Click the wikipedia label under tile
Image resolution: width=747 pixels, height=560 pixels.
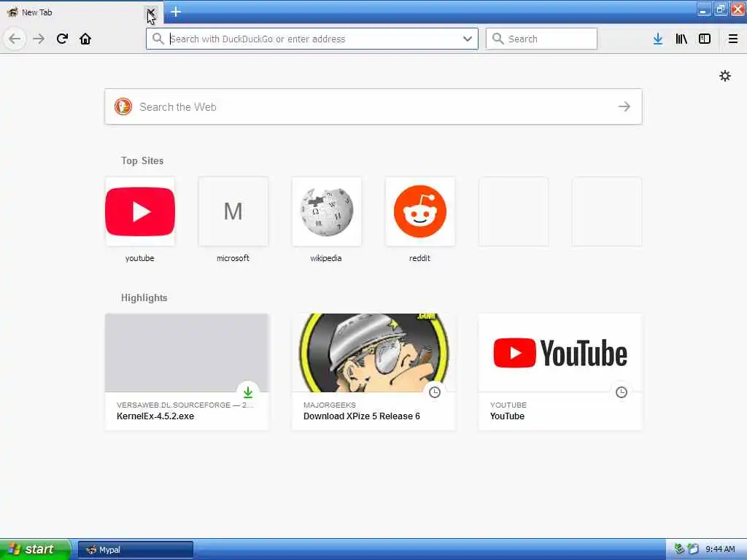[x=326, y=258]
